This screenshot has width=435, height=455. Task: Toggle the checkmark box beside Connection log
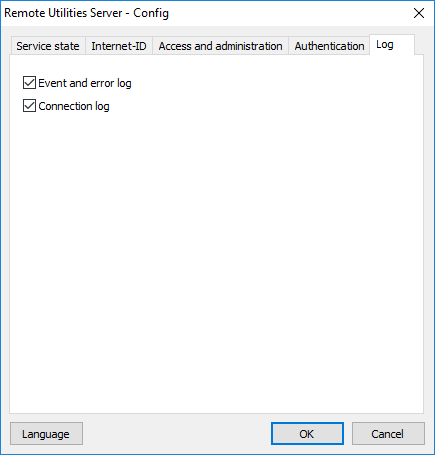coord(29,106)
